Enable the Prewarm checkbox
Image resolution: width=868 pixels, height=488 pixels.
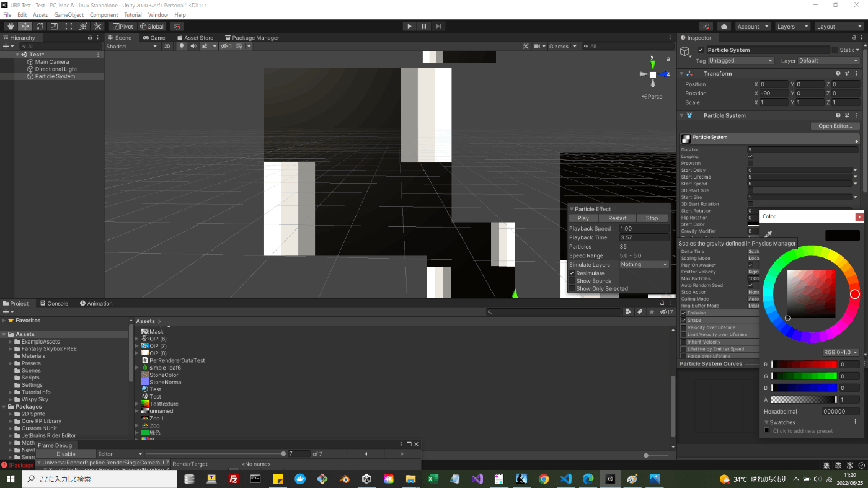point(751,163)
